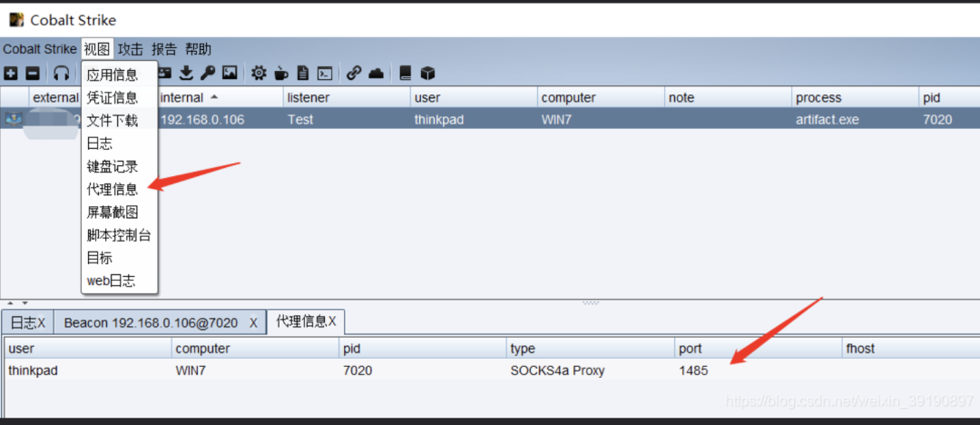Sort sessions by note column
The image size is (980, 425).
(x=728, y=98)
